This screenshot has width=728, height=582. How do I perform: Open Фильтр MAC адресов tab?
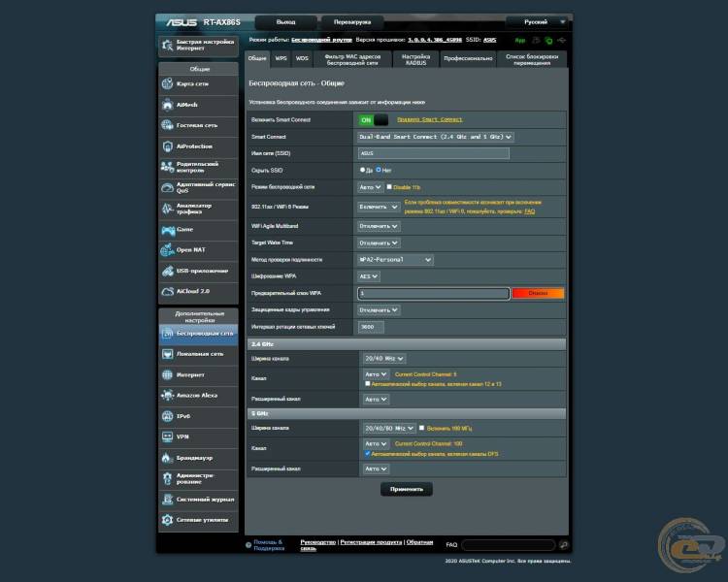(x=352, y=59)
